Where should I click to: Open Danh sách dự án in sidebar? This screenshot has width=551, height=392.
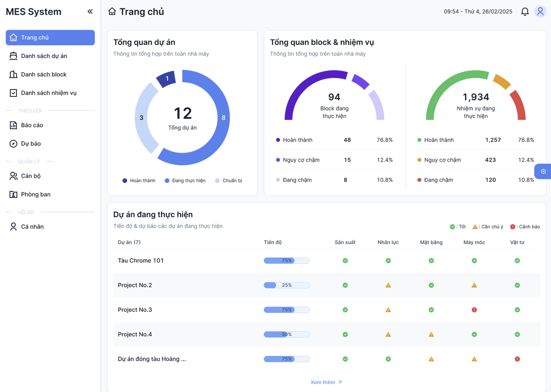[44, 56]
